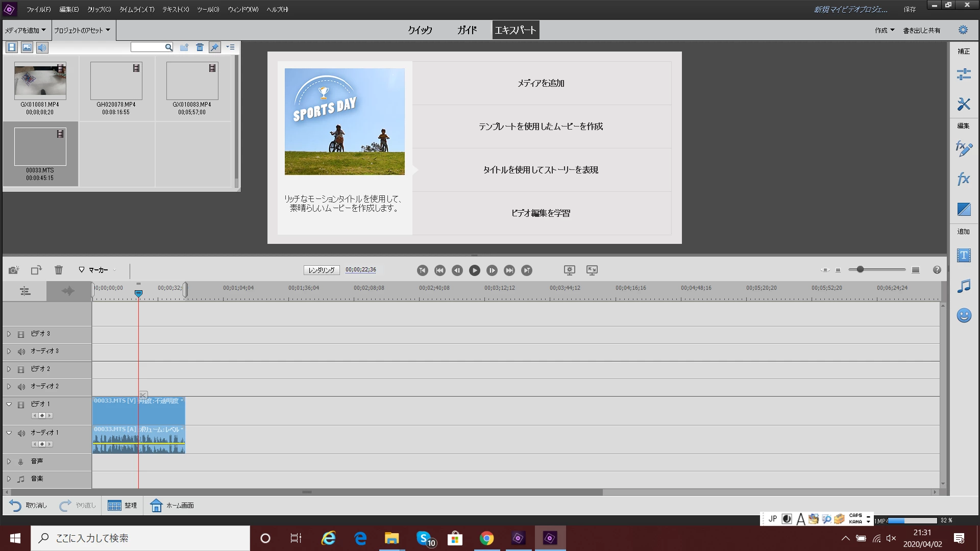Image resolution: width=980 pixels, height=551 pixels.
Task: Open the Graphics smiley face icon
Action: click(x=964, y=315)
